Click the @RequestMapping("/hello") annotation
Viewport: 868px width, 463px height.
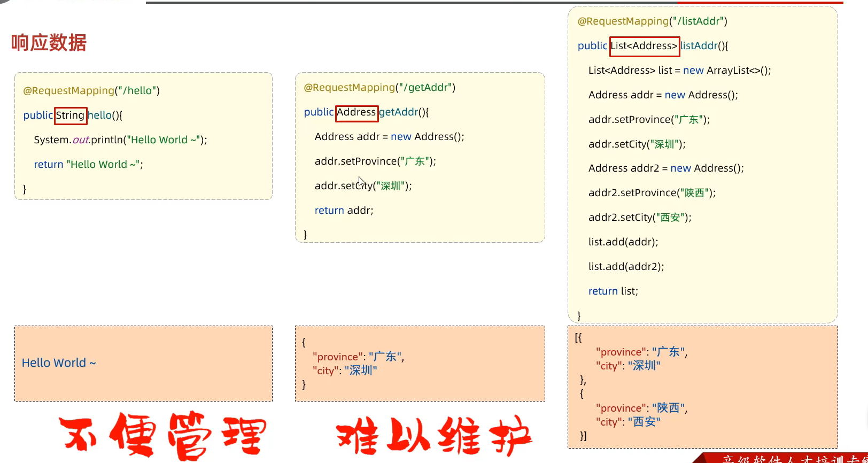click(x=91, y=91)
